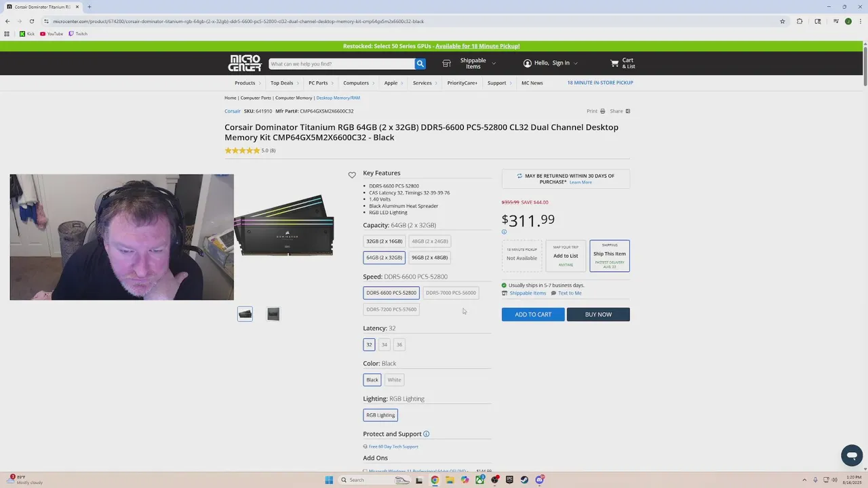Expand the Hello, Sign in account dropdown
Screen dimensions: 868x488
tap(576, 64)
